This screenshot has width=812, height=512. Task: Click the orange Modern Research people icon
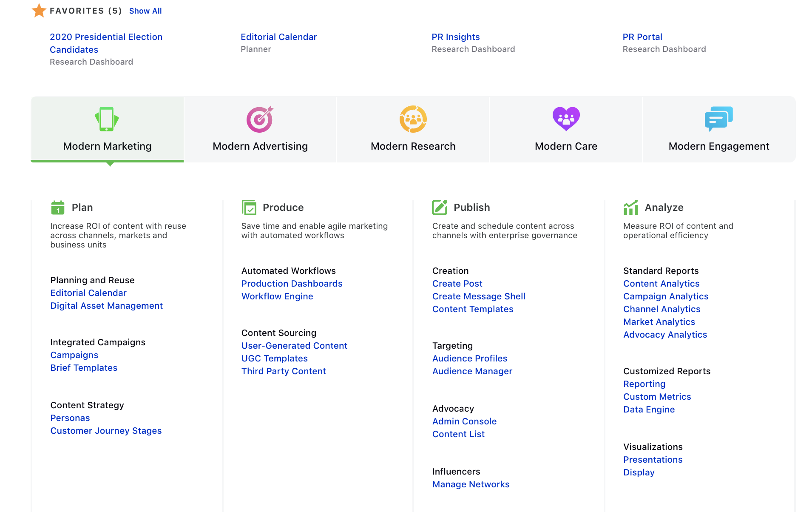413,119
